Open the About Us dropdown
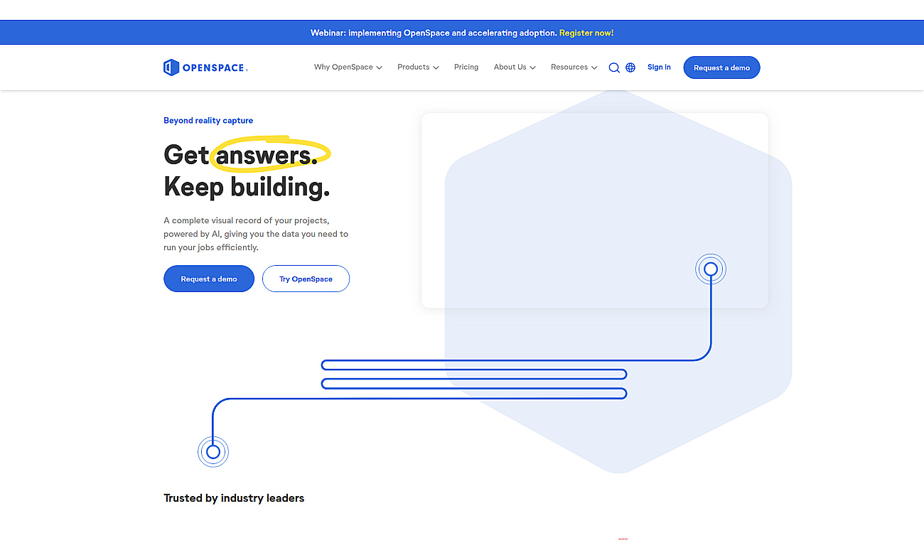 tap(515, 68)
